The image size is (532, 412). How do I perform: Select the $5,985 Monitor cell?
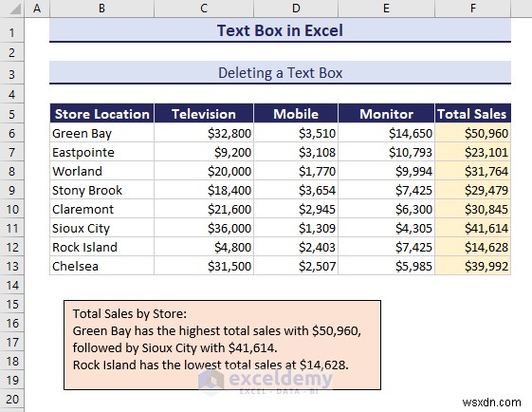386,266
